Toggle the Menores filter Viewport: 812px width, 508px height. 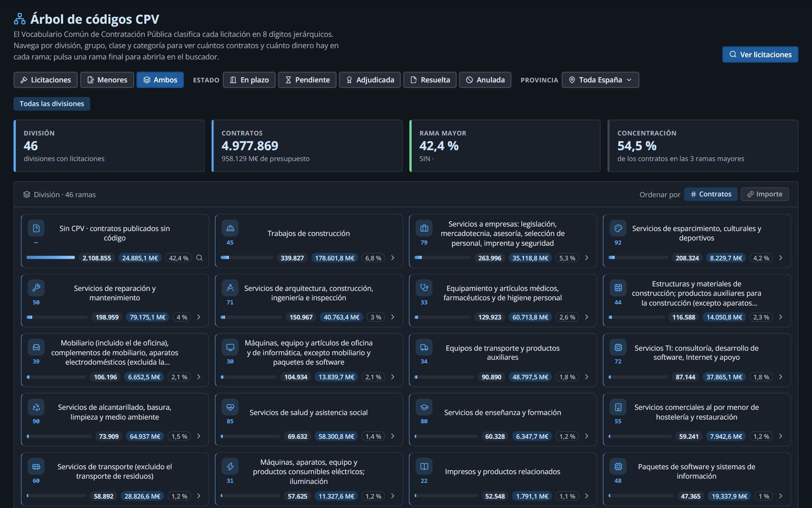click(107, 80)
